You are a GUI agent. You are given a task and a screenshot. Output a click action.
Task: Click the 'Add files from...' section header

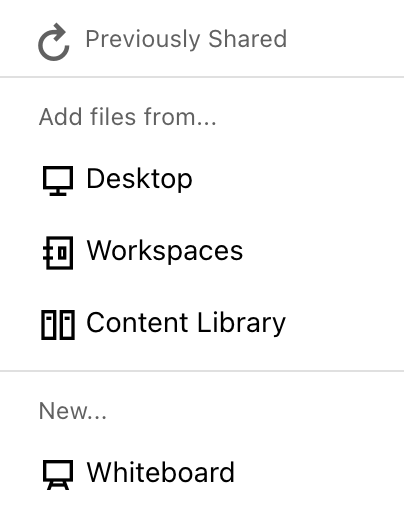point(128,117)
